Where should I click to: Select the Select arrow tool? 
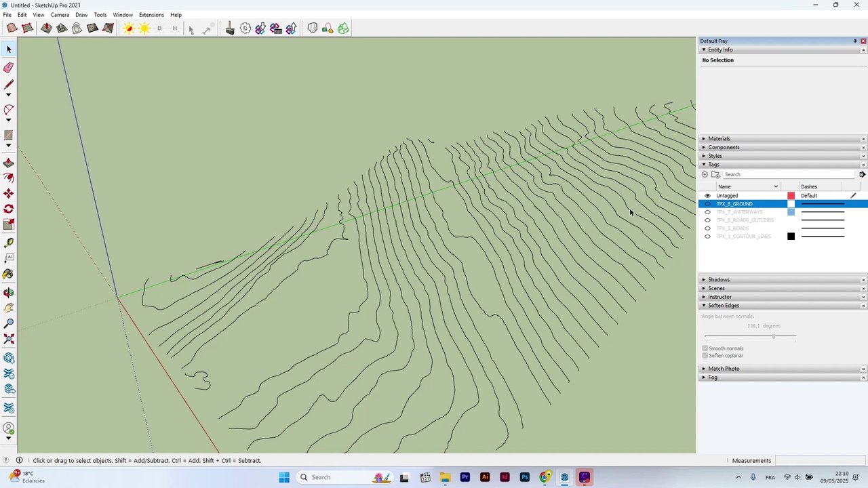(9, 49)
